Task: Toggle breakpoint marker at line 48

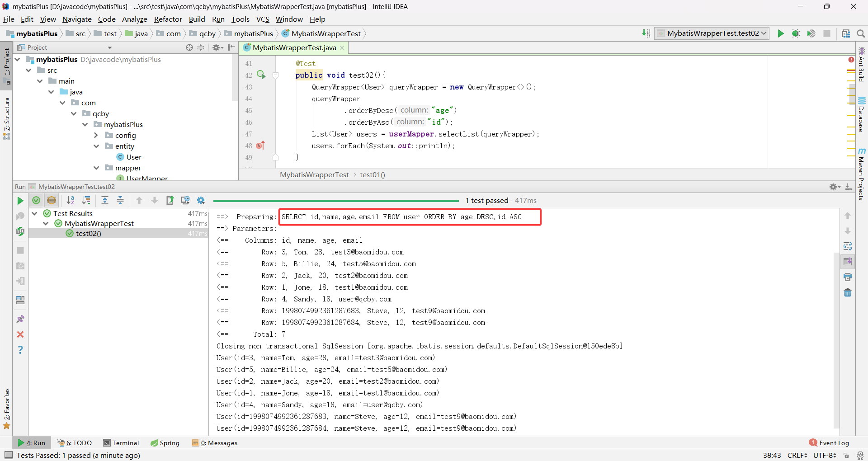Action: [x=260, y=146]
